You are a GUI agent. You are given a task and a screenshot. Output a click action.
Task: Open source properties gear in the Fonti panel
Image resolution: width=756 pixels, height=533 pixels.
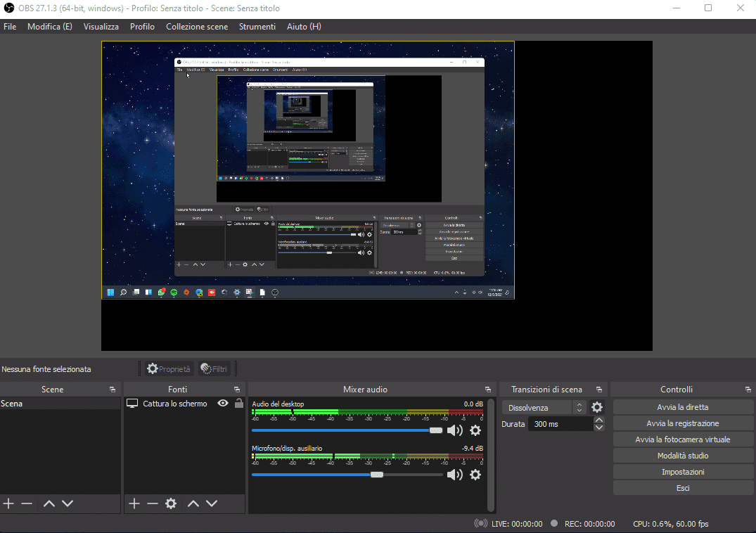(x=171, y=503)
